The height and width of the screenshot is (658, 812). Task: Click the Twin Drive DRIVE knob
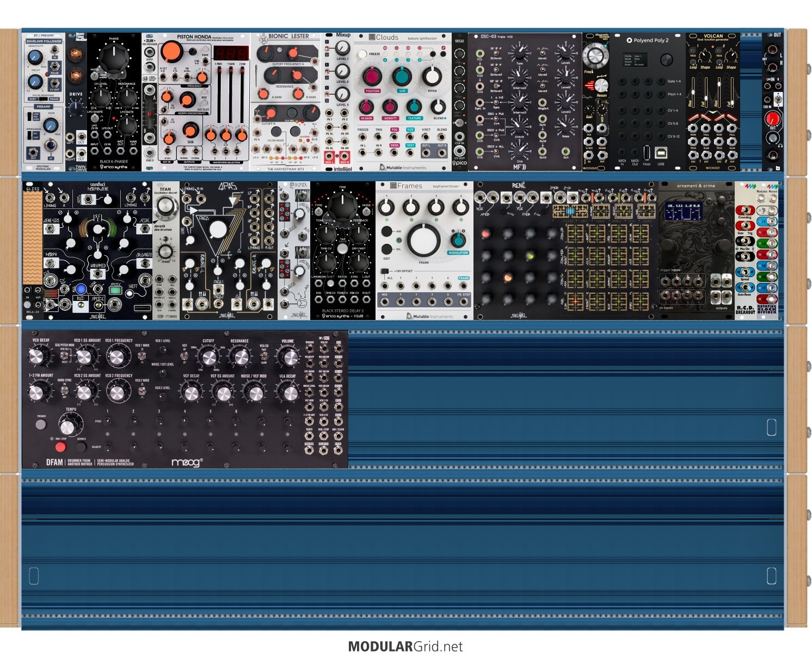tap(76, 109)
